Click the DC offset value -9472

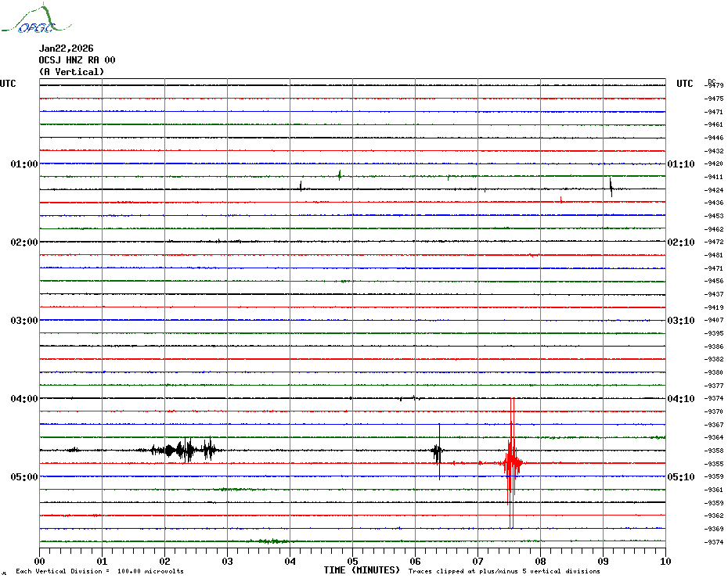point(714,242)
